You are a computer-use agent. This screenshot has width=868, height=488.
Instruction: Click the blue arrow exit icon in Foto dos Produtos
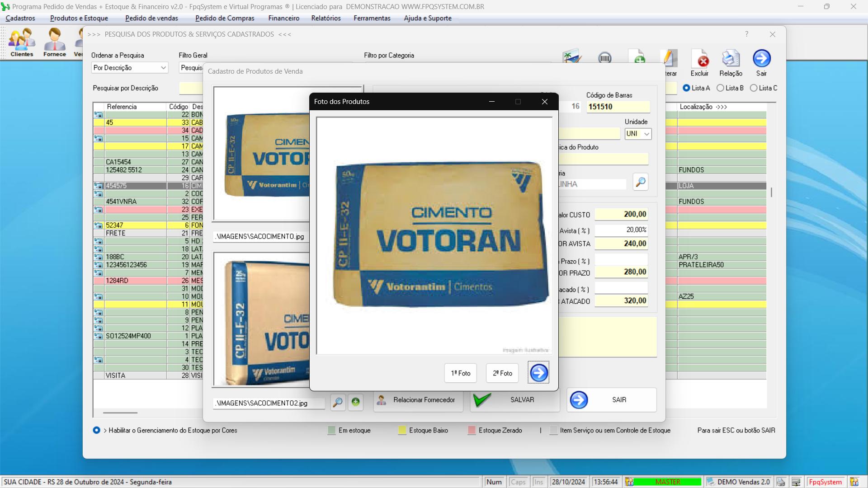coord(538,373)
